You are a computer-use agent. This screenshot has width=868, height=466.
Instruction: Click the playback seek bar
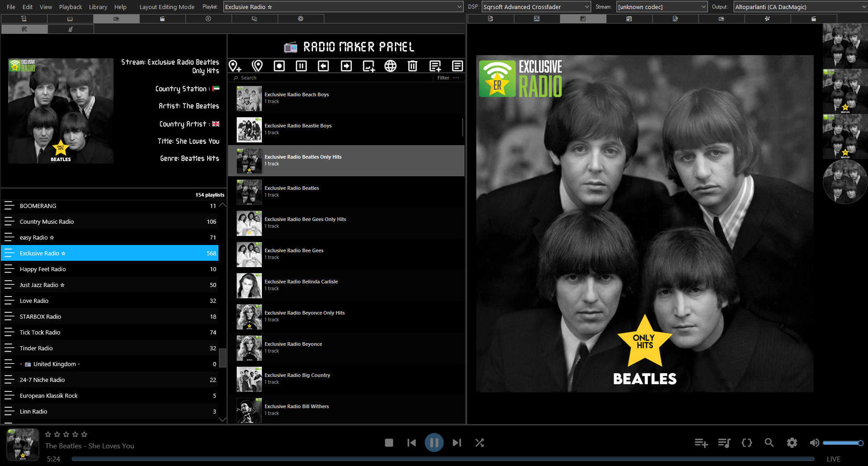tap(443, 459)
